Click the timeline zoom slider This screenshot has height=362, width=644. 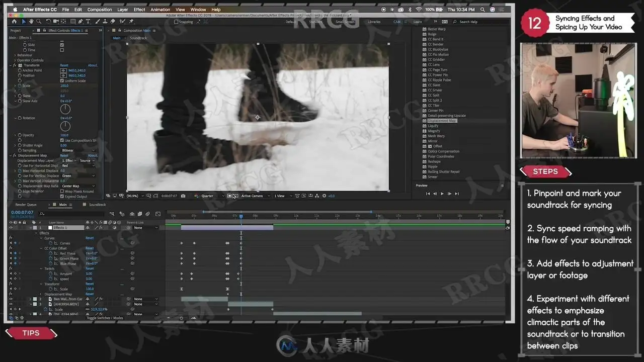[x=182, y=318]
